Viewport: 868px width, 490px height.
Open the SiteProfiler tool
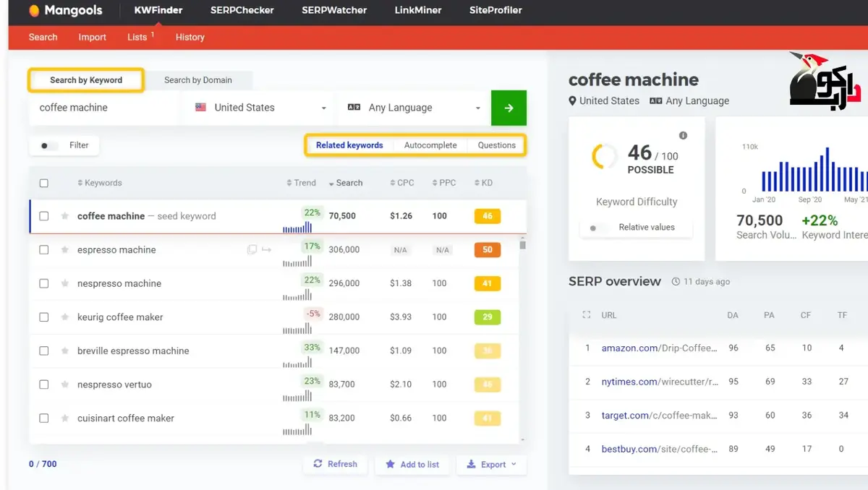[495, 10]
